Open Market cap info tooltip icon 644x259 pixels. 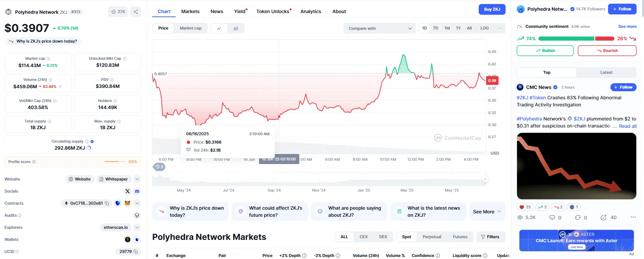coord(48,59)
